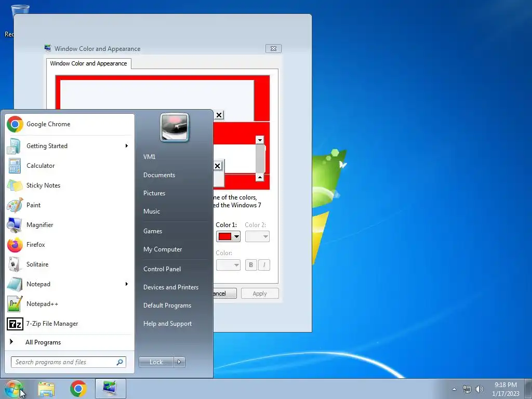Image resolution: width=532 pixels, height=399 pixels.
Task: Launch Sticky Notes from Start menu
Action: pyautogui.click(x=70, y=185)
